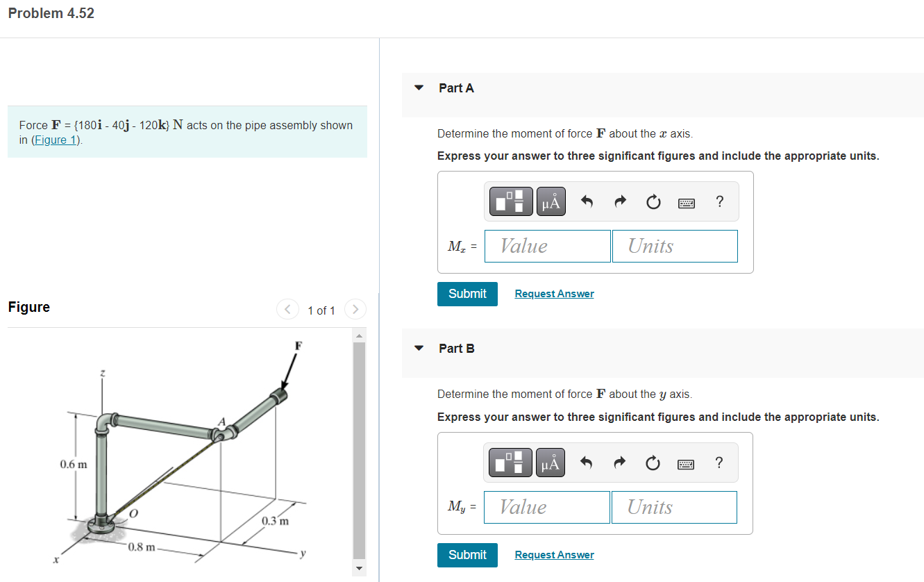The height and width of the screenshot is (582, 924).
Task: Click Request Answer for Part A
Action: click(554, 293)
